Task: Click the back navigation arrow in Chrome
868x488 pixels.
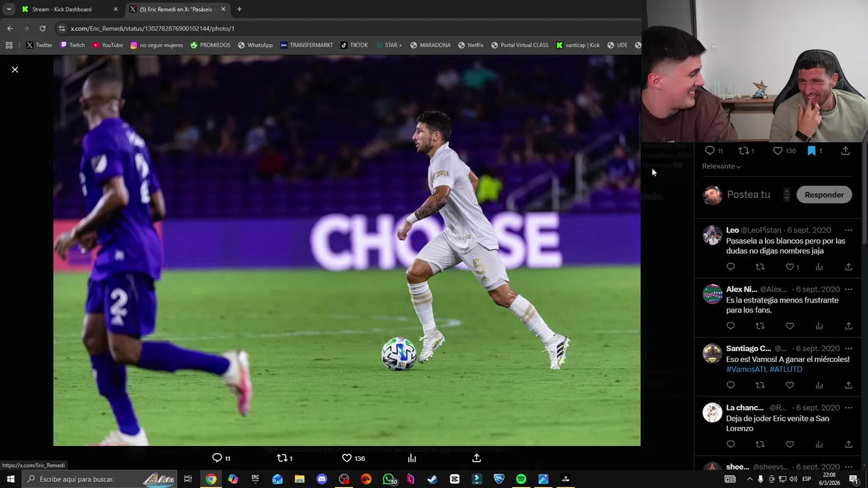Action: pos(9,28)
